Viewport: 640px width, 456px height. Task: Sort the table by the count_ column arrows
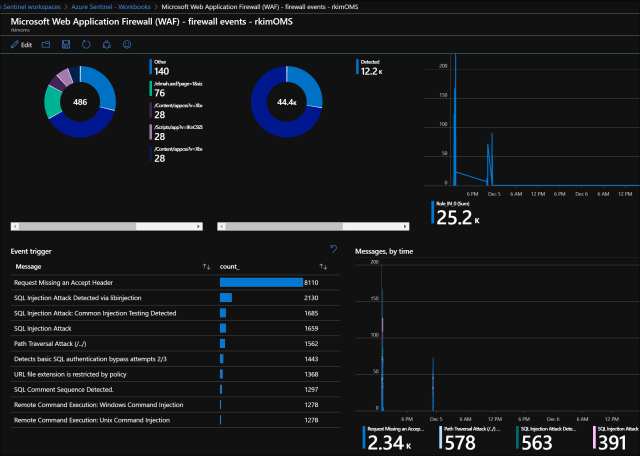pos(323,266)
